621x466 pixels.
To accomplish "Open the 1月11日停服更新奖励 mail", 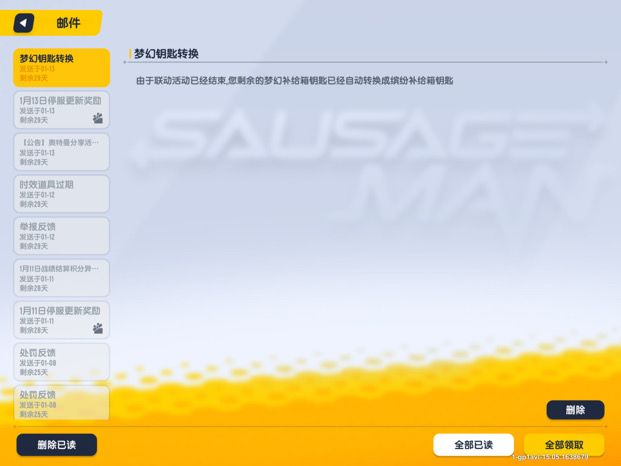I will click(x=61, y=320).
